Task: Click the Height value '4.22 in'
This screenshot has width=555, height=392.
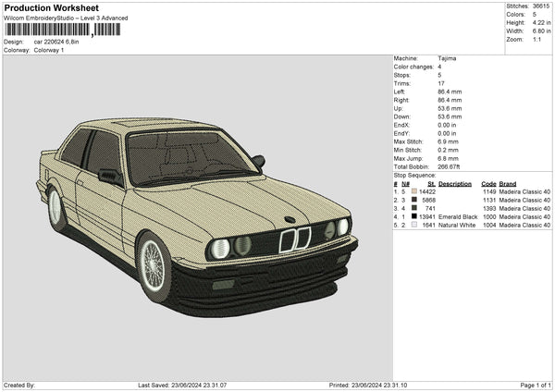Action: pos(541,22)
